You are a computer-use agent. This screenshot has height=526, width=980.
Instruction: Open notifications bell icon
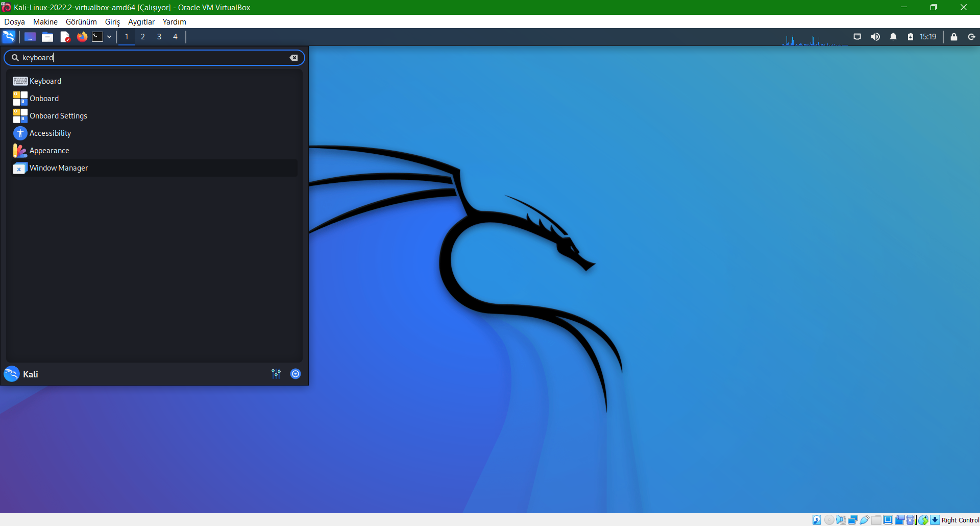[893, 37]
